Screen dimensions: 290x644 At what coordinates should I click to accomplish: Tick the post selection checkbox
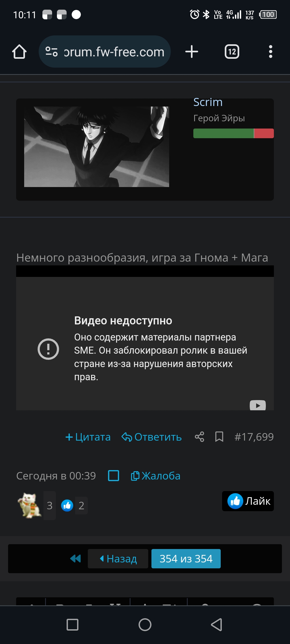(114, 476)
